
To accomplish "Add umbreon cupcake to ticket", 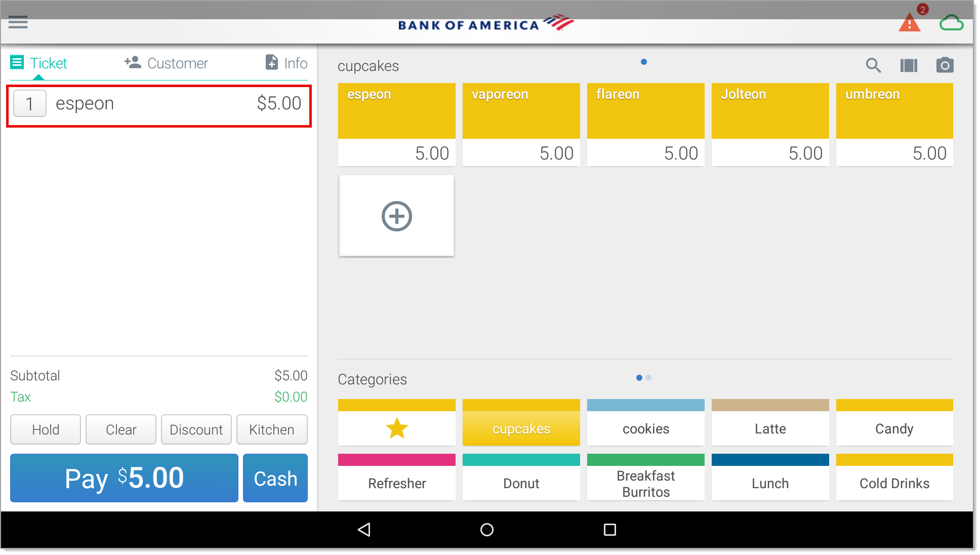I will 894,125.
